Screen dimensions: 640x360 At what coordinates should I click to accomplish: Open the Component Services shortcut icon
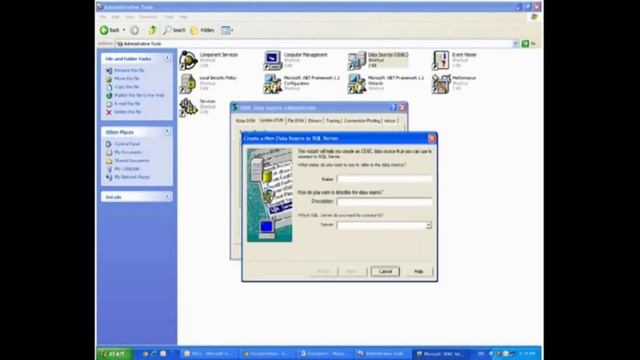coord(188,60)
